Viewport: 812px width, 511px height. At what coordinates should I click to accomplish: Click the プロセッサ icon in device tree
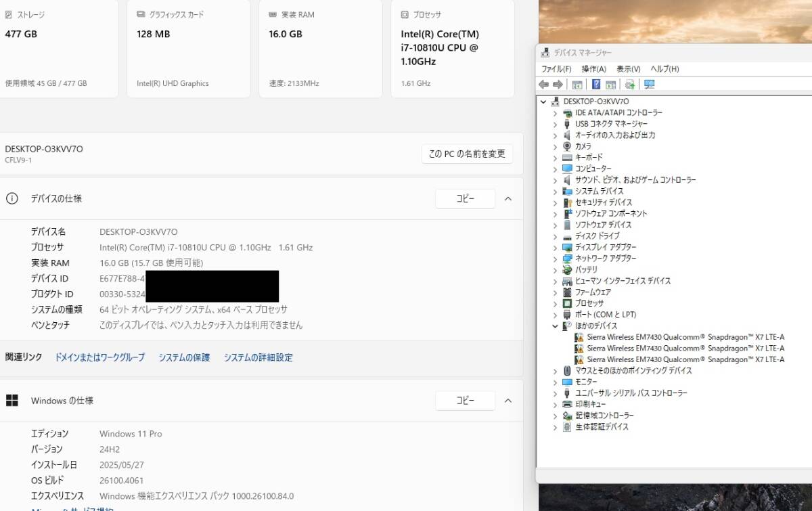click(x=567, y=303)
